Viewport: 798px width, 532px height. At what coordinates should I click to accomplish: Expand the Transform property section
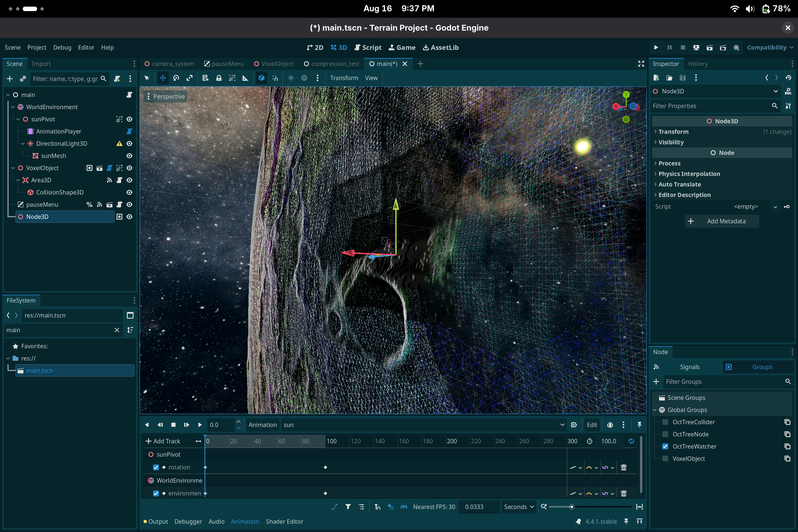pos(673,132)
